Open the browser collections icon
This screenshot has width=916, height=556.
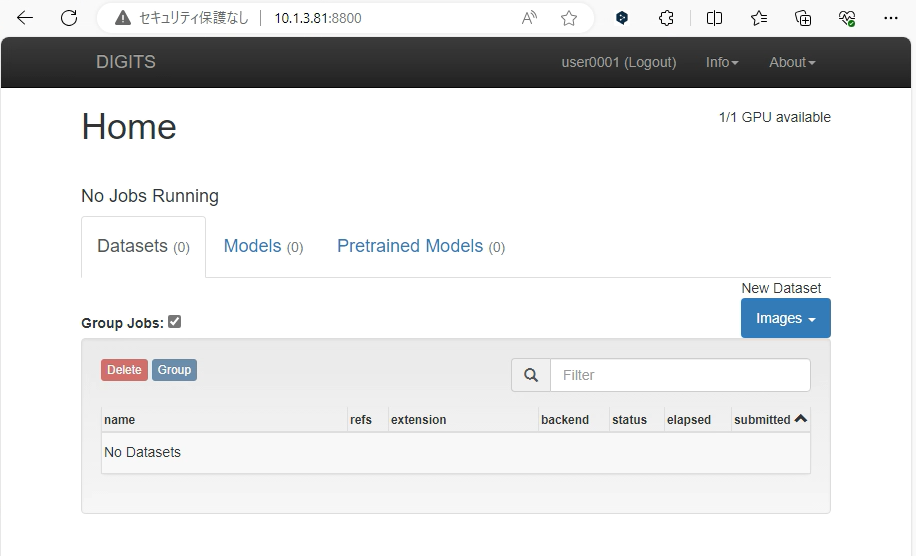(803, 18)
